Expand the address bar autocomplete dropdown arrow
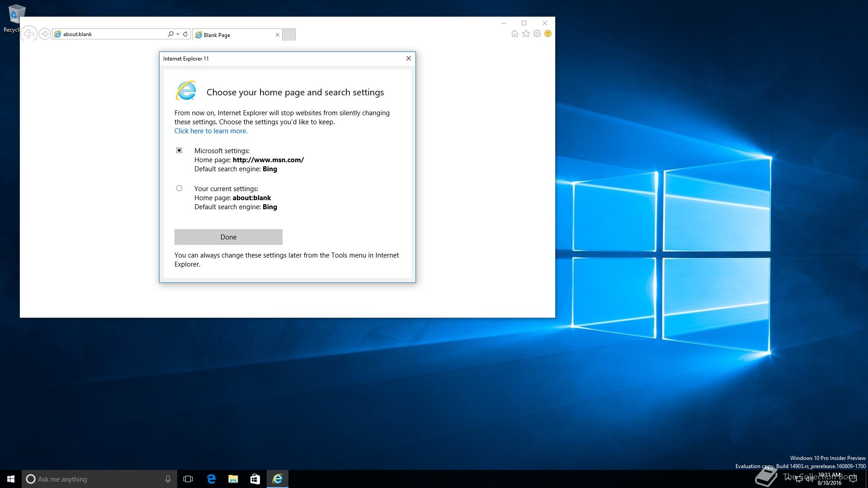The width and height of the screenshot is (868, 488). pos(178,34)
